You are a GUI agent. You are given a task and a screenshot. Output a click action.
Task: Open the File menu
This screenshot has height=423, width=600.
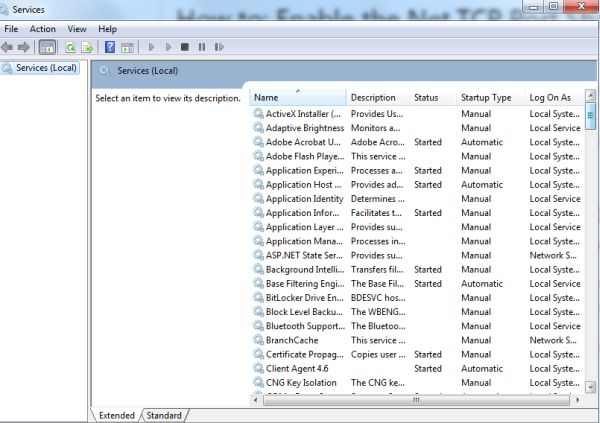pos(11,29)
